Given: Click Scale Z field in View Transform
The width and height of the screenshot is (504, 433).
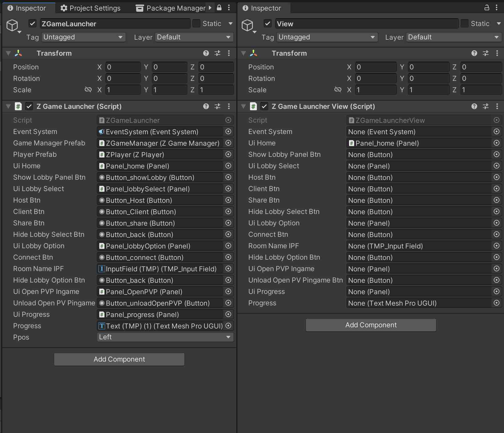Looking at the screenshot, I should pyautogui.click(x=481, y=90).
